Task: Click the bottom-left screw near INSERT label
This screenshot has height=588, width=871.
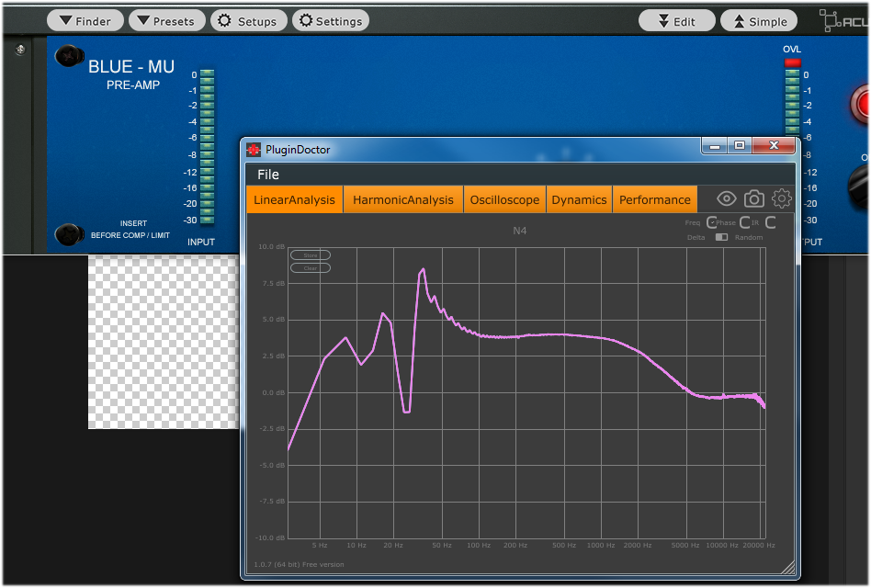Action: coord(69,234)
